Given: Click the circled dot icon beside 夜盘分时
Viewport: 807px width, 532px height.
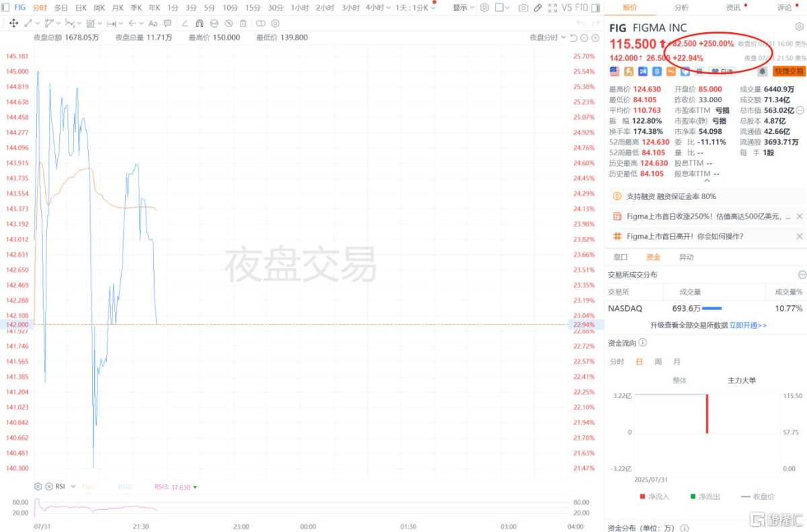Looking at the screenshot, I should [595, 38].
